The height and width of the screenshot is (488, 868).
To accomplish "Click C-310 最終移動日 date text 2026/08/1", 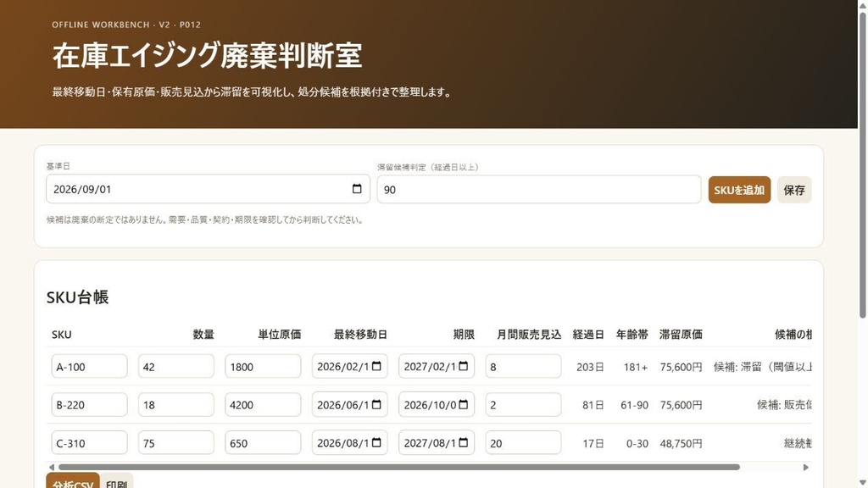I will pyautogui.click(x=342, y=442).
